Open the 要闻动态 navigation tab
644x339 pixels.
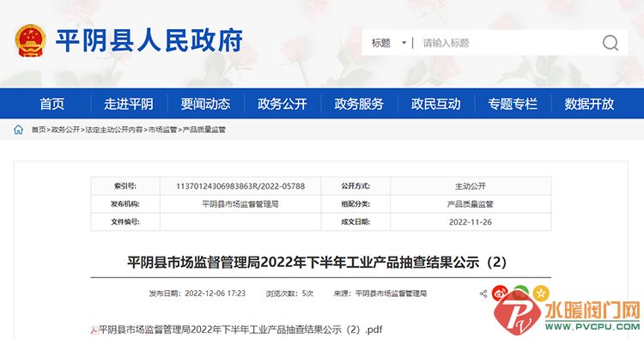(x=205, y=104)
